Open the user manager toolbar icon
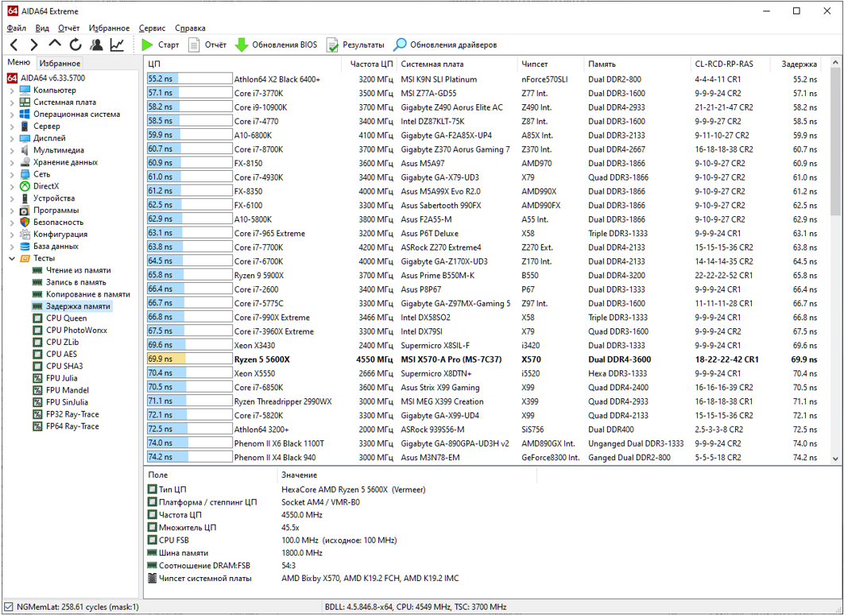 (x=96, y=45)
